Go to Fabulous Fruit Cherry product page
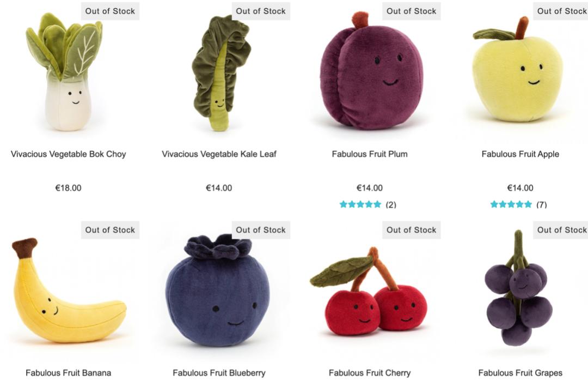 370,373
